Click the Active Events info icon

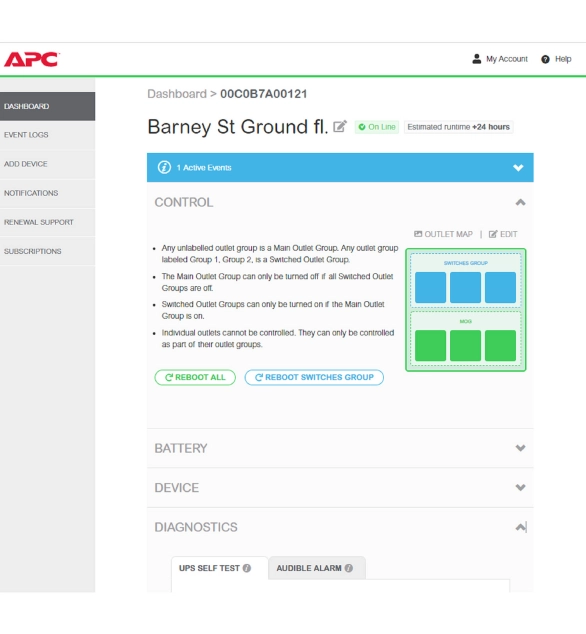164,167
